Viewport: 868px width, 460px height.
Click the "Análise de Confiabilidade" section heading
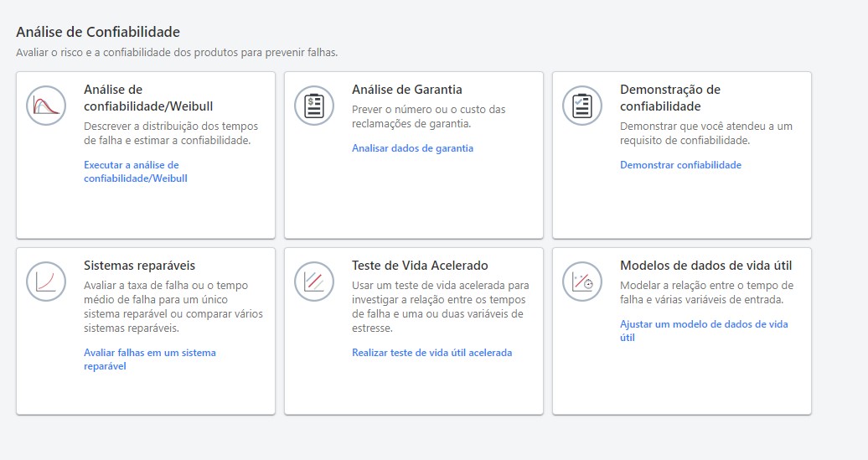[x=98, y=33]
